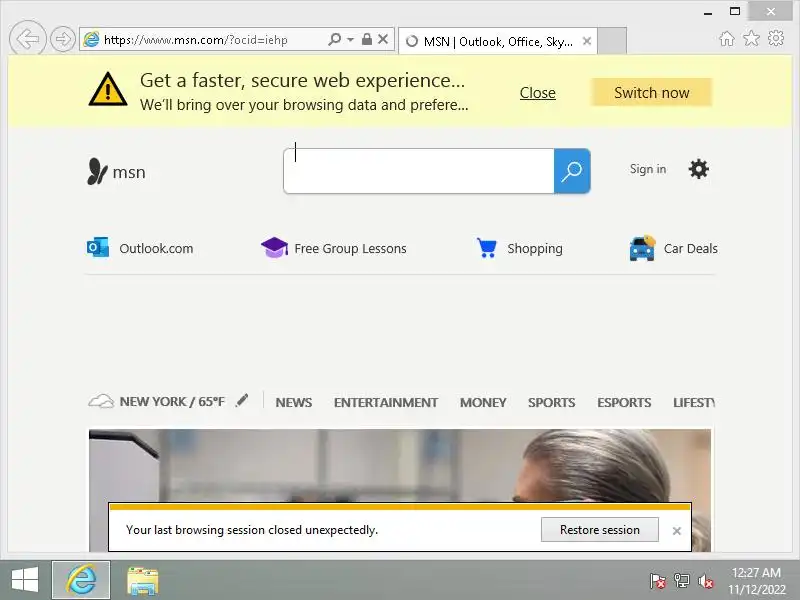Image resolution: width=800 pixels, height=600 pixels.
Task: Open the Outlook.com link
Action: point(156,248)
